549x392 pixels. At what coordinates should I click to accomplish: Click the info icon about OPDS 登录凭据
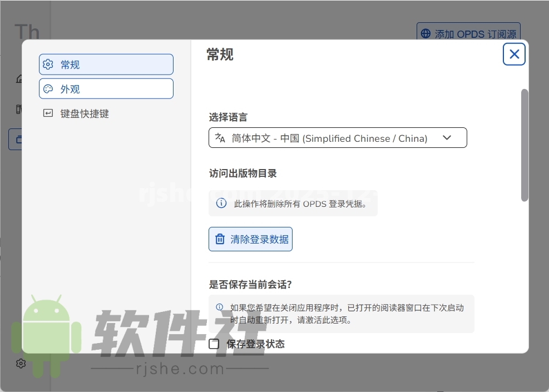click(221, 204)
